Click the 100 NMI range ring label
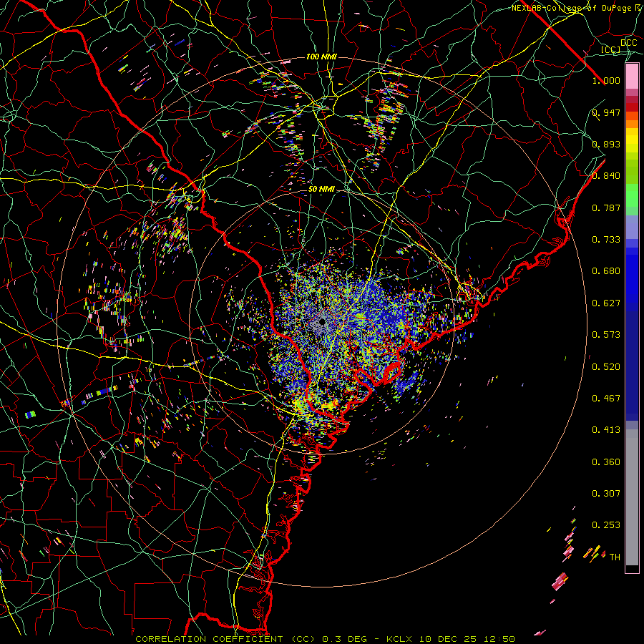The height and width of the screenshot is (644, 644). [321, 57]
